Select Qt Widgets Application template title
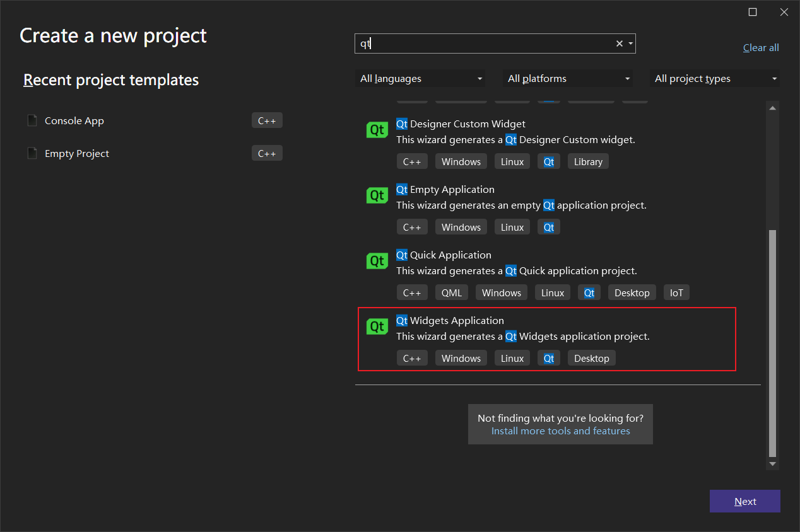 pyautogui.click(x=450, y=320)
